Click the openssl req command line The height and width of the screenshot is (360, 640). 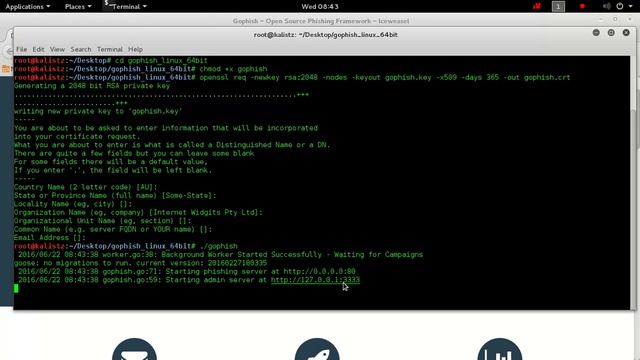(384, 78)
